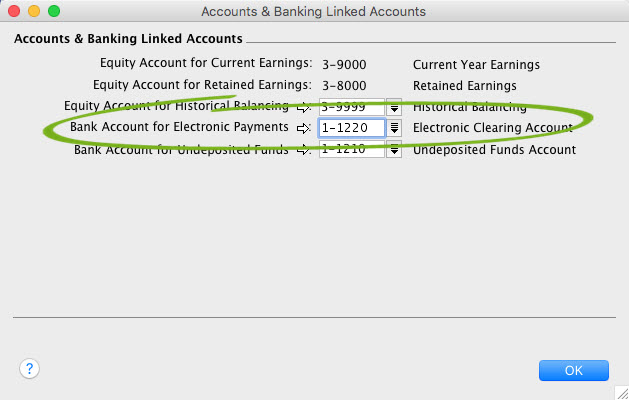Click the 3-9000 current earnings account number
629x400 pixels.
point(344,65)
